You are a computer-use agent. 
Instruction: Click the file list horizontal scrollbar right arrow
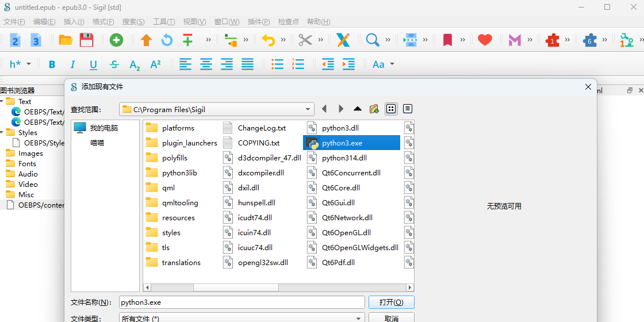click(x=409, y=287)
